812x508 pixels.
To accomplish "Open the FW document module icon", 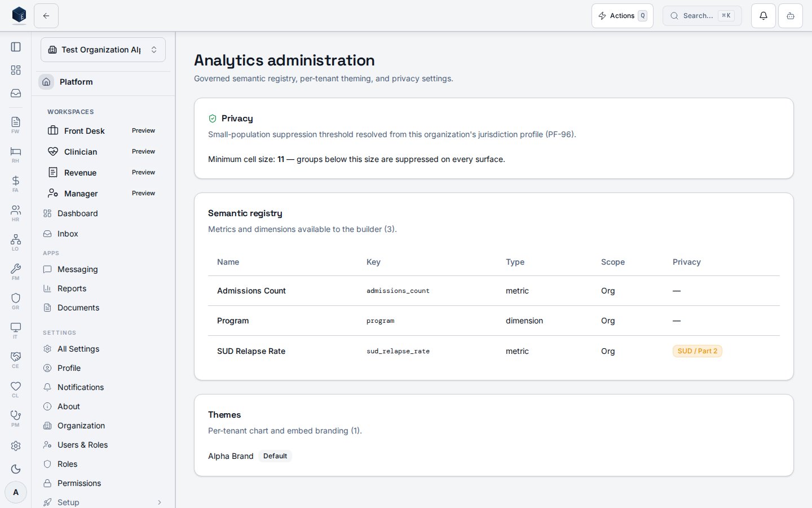I will pyautogui.click(x=16, y=125).
